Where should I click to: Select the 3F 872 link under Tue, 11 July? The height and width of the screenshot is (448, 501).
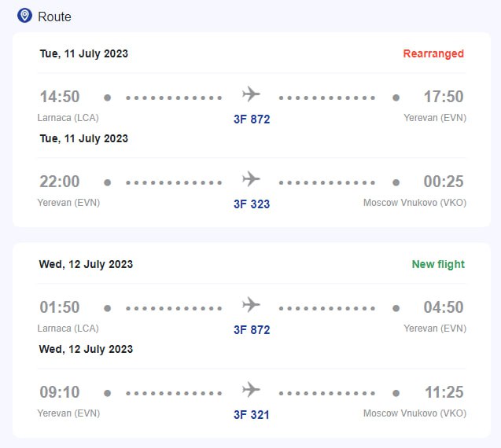pos(252,119)
